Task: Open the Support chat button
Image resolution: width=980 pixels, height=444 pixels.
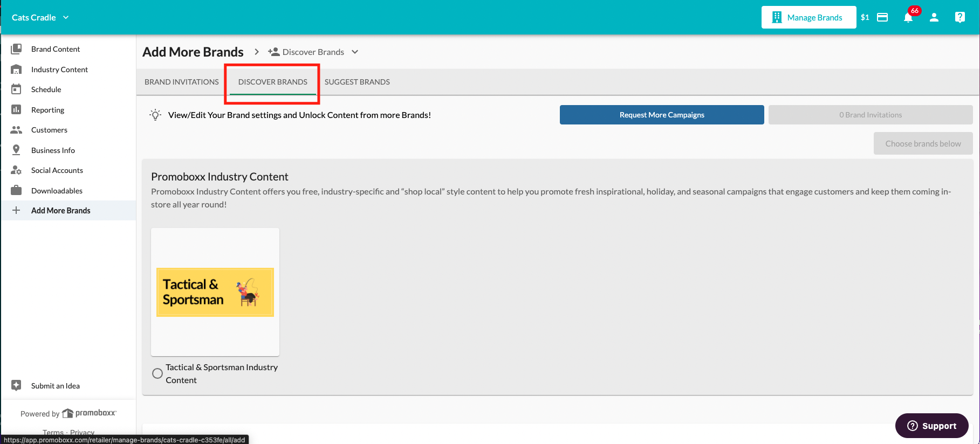Action: point(932,426)
